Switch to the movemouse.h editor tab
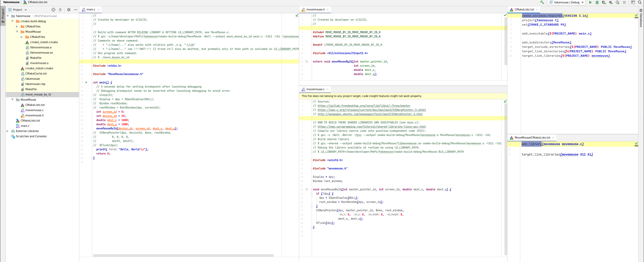 (x=315, y=9)
